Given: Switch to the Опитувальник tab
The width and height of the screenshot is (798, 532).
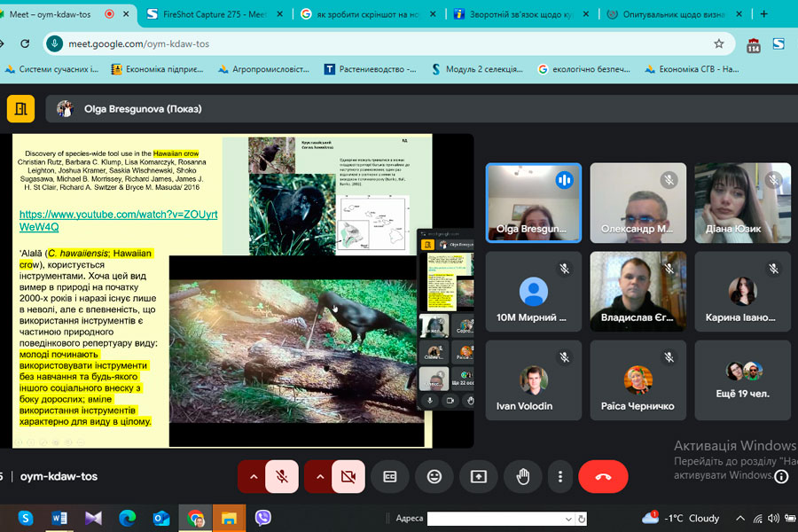Looking at the screenshot, I should 674,14.
